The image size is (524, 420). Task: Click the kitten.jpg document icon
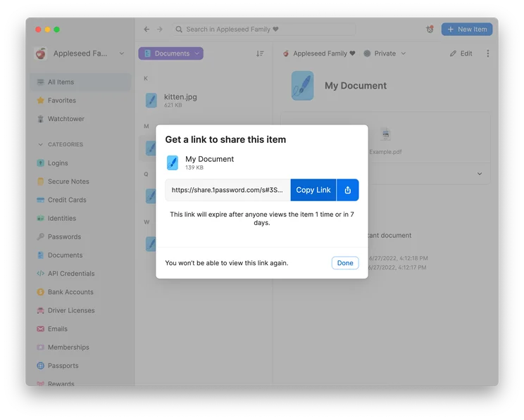tap(151, 100)
